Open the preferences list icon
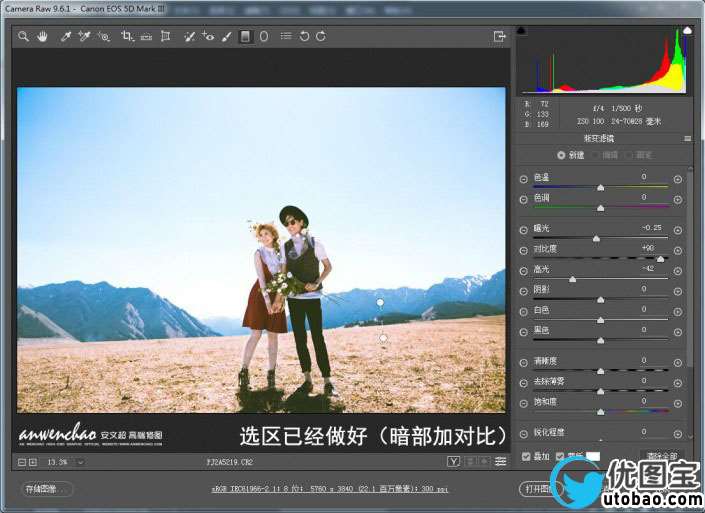This screenshot has width=705, height=513. point(286,37)
